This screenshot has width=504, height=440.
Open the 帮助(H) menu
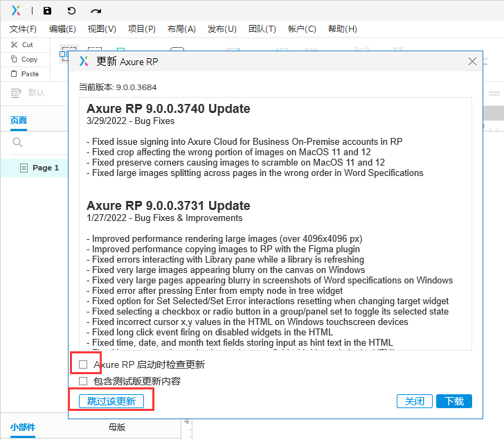[x=342, y=29]
